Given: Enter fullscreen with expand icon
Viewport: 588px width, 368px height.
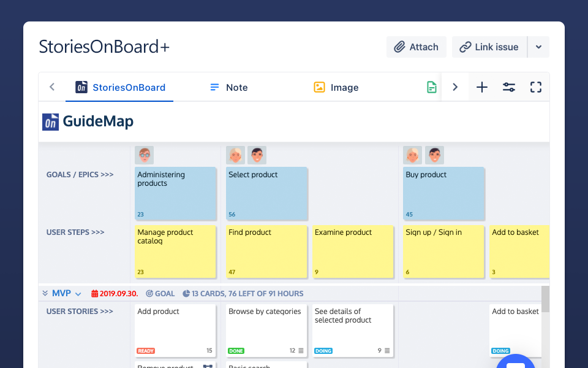Looking at the screenshot, I should point(536,87).
